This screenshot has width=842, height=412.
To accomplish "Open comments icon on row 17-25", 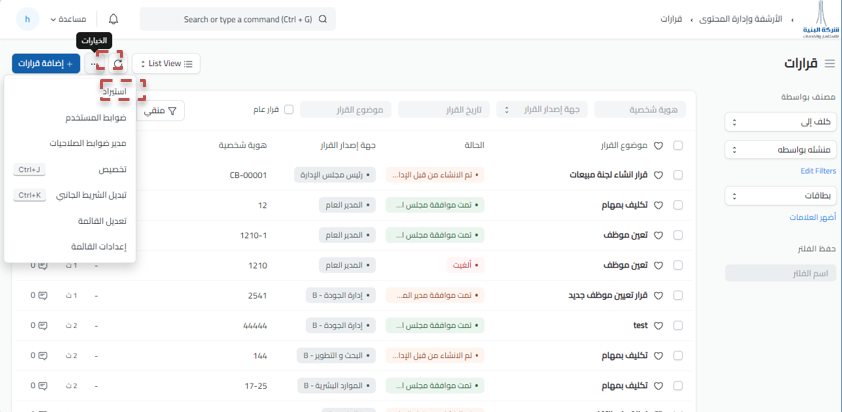I will (x=43, y=386).
